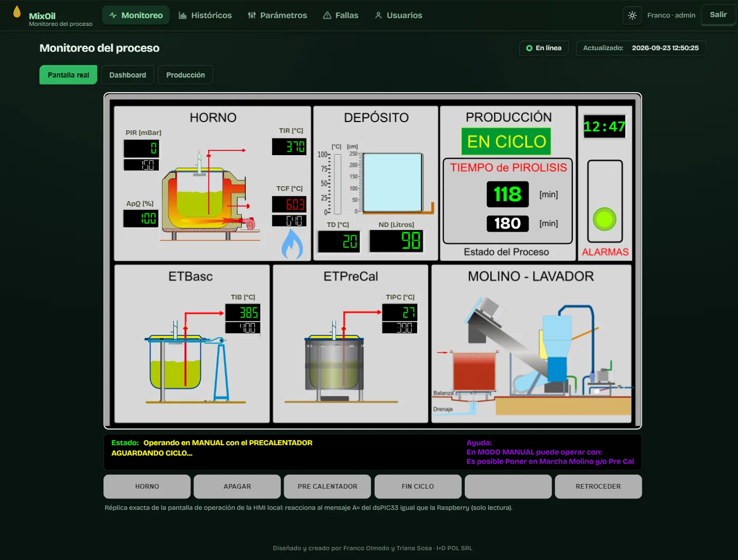Click the RETROCEDER button
This screenshot has width=738, height=560.
click(598, 487)
